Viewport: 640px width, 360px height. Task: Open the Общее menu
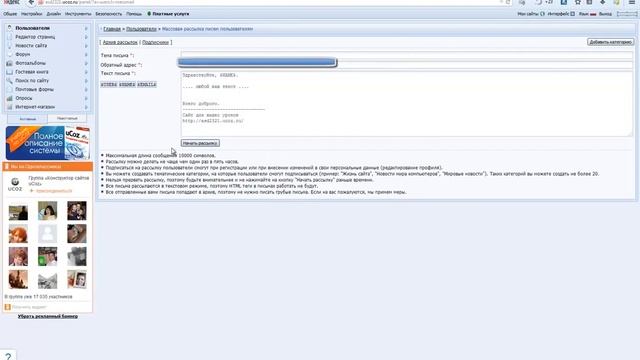pos(10,14)
